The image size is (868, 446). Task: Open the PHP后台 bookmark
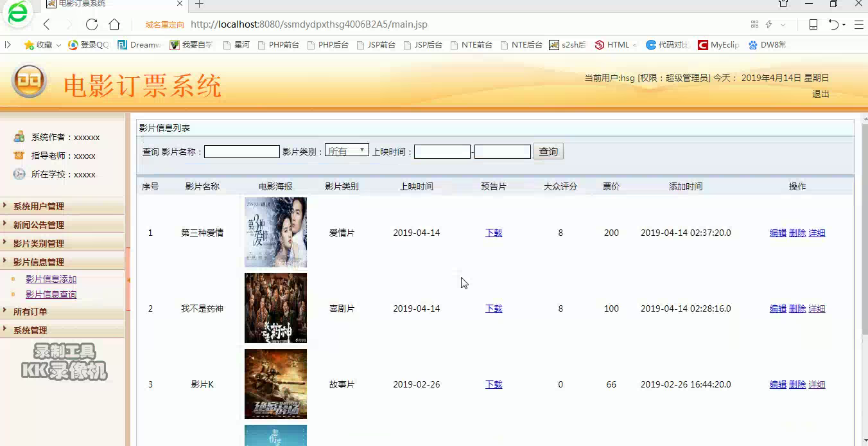click(328, 45)
